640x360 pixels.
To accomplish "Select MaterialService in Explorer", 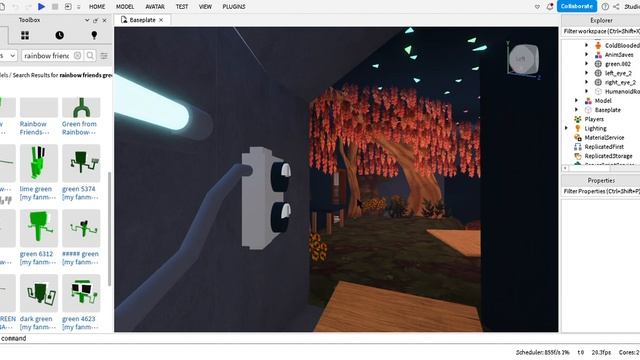I will pos(604,138).
